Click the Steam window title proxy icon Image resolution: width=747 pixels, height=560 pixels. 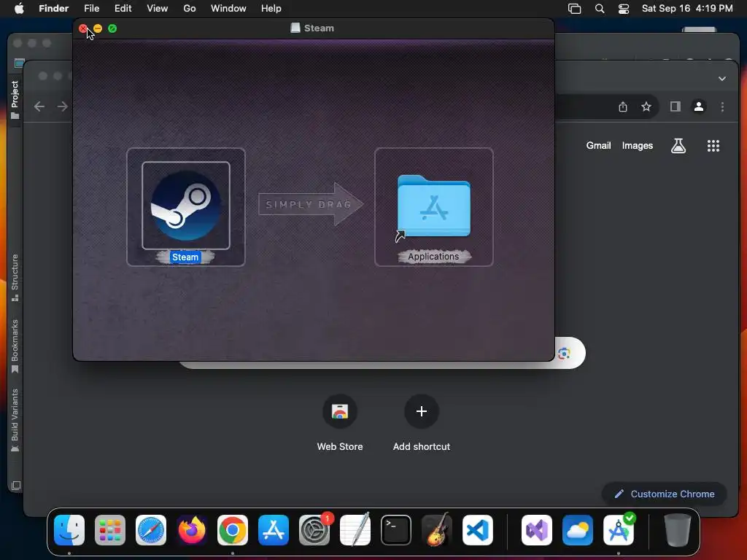(x=295, y=28)
